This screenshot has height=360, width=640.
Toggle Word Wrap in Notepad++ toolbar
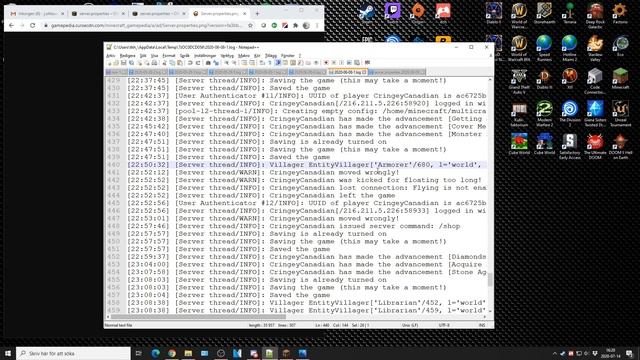(x=262, y=63)
